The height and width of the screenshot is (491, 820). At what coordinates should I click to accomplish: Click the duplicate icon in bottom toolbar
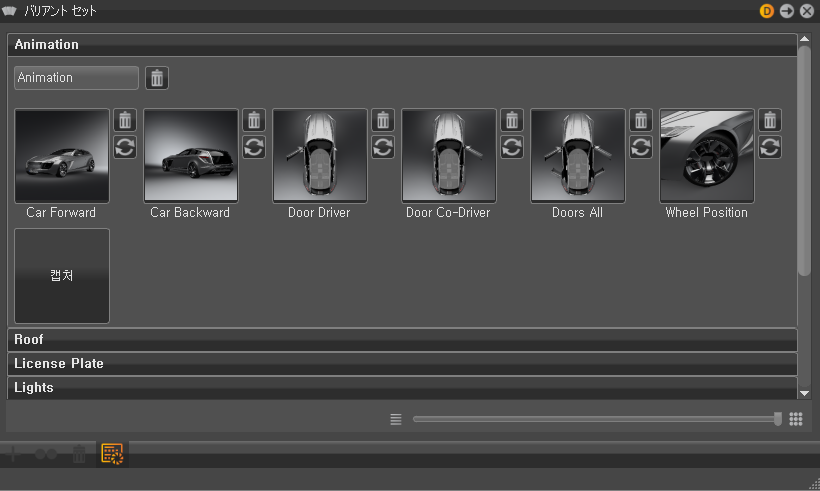[46, 454]
